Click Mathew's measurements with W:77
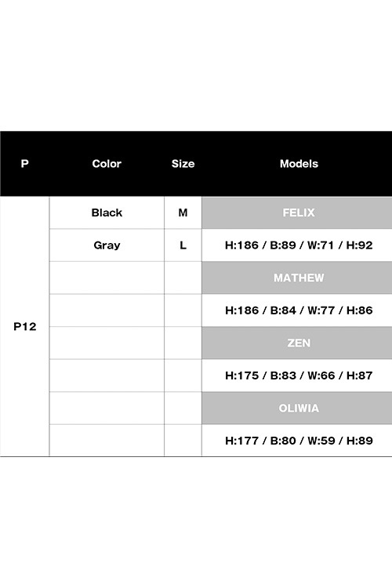This screenshot has width=392, height=588. 299,310
